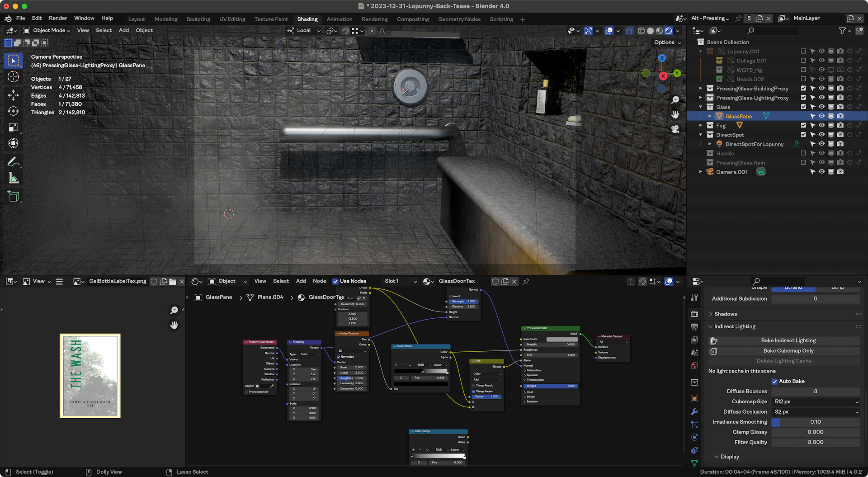Select the Rotate tool

[x=13, y=111]
